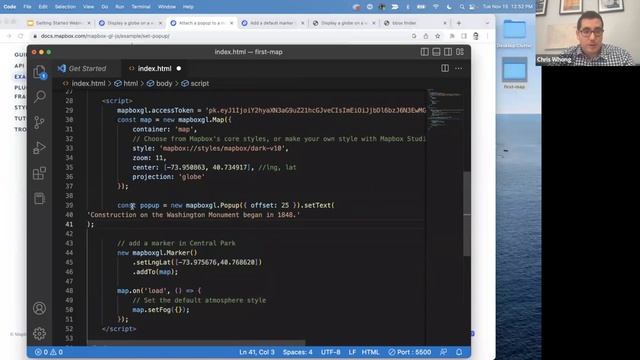This screenshot has height=360, width=640.
Task: Open the Terminal menu
Action: 141,7
